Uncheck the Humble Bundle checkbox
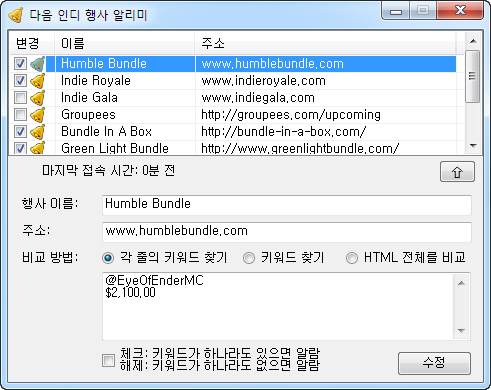The width and height of the screenshot is (491, 390). click(20, 64)
